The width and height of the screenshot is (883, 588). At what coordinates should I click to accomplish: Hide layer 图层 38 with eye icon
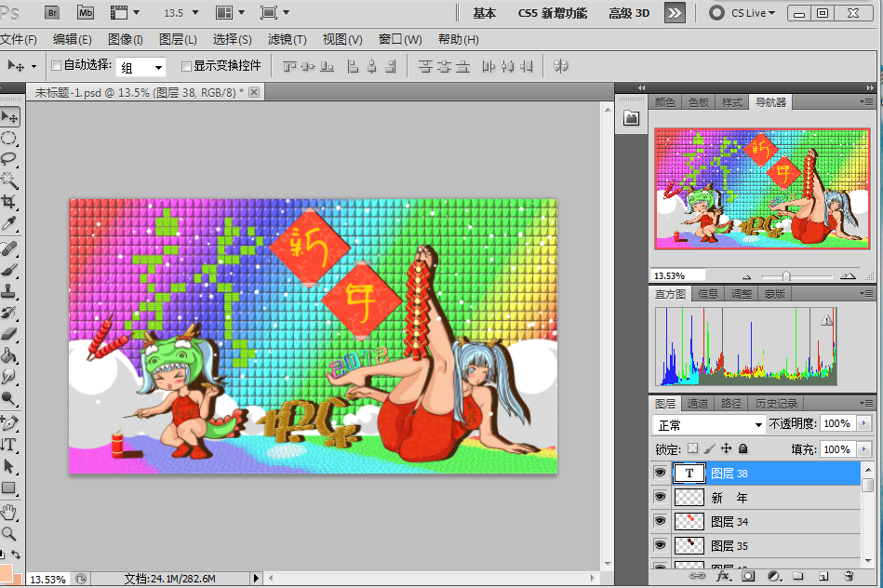click(x=660, y=473)
